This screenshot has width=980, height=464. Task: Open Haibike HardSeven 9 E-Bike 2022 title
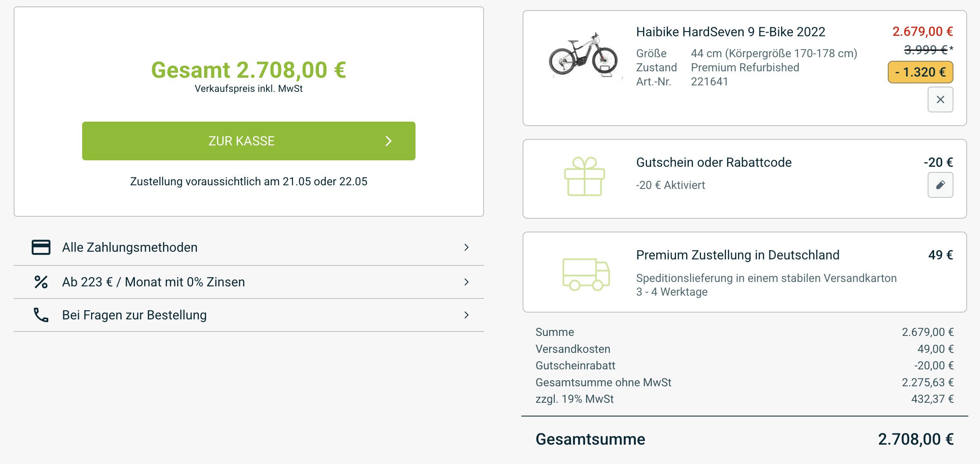click(x=730, y=32)
